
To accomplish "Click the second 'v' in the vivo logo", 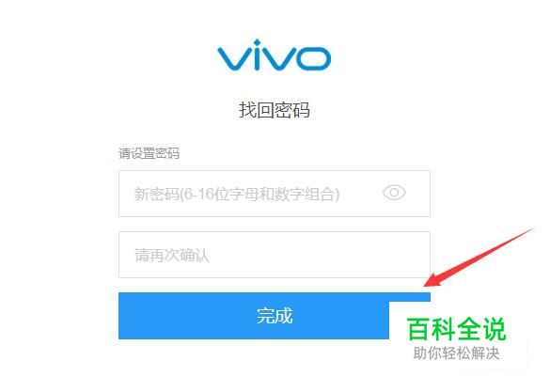I will (x=276, y=59).
